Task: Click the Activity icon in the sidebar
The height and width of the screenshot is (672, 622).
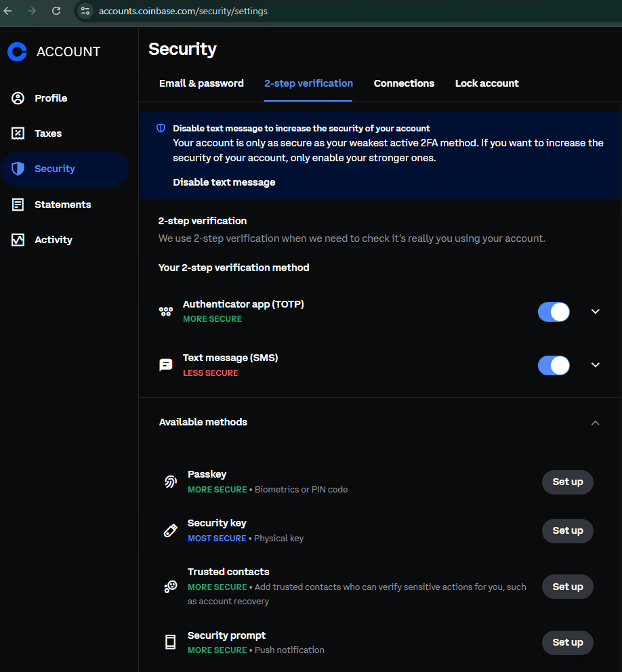Action: (x=17, y=239)
